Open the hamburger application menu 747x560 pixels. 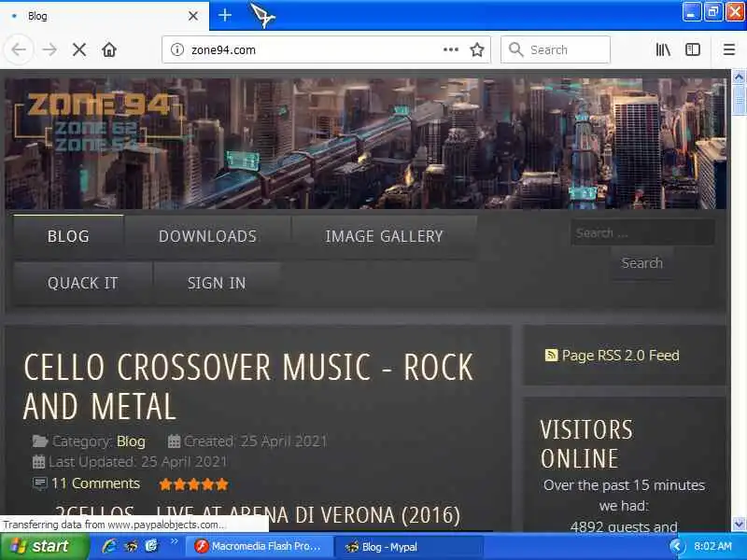point(729,49)
